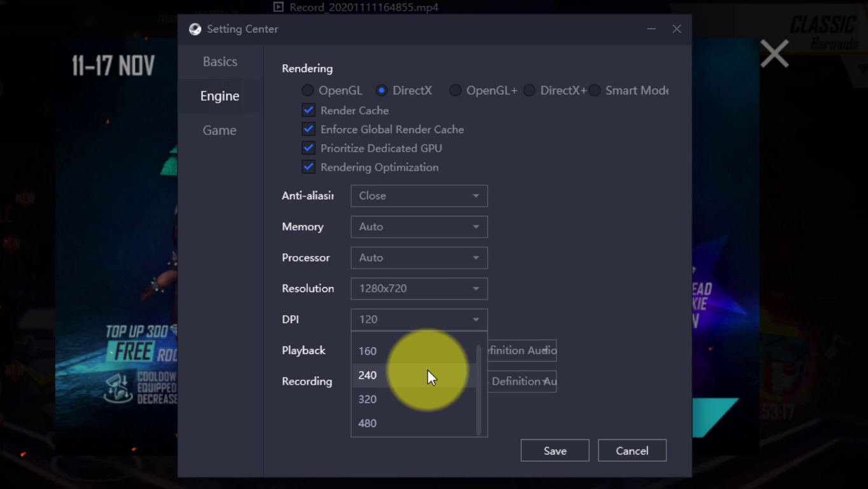The width and height of the screenshot is (868, 489).
Task: Toggle Enforce Global Render Cache
Action: click(x=309, y=129)
